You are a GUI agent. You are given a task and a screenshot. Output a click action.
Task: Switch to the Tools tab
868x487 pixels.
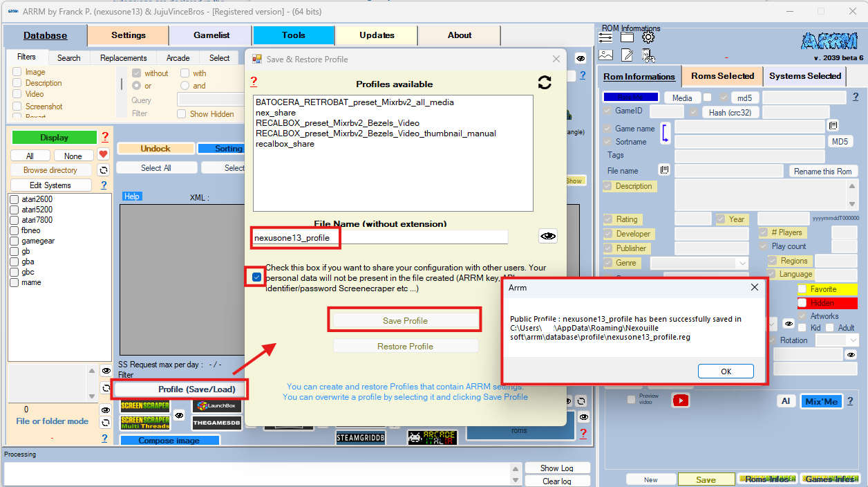[293, 35]
